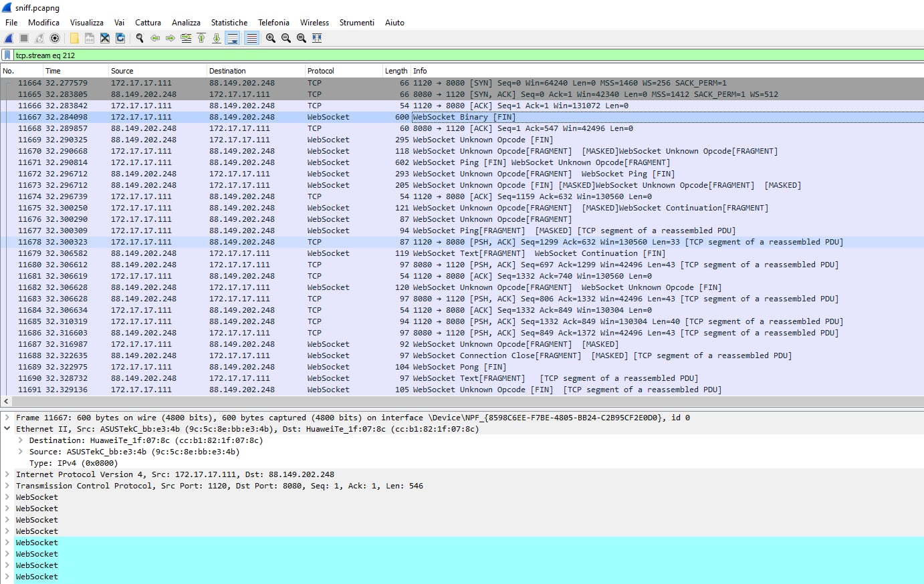Viewport: 924px width, 584px height.
Task: Open the Vai menu
Action: 120,23
